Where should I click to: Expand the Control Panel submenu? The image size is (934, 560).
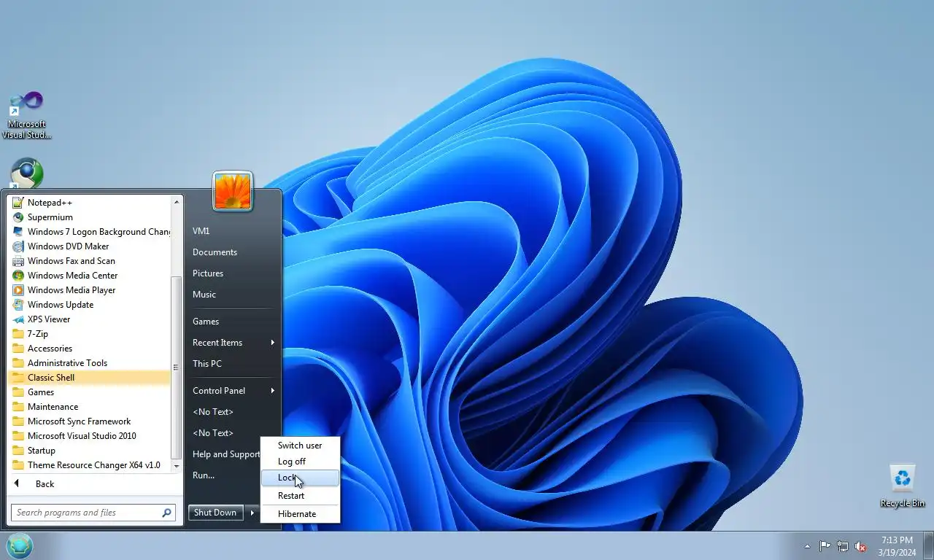[232, 390]
